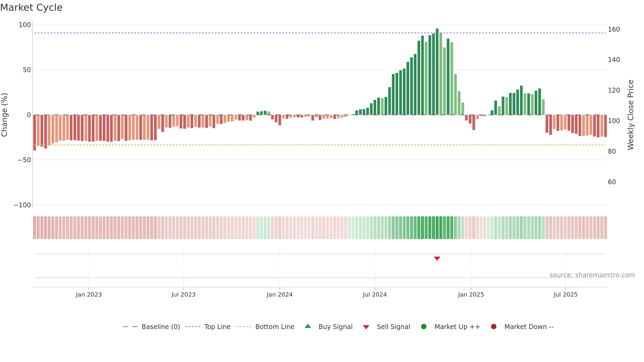Click the Market Cycle chart title
This screenshot has height=362, width=644.
tap(31, 8)
